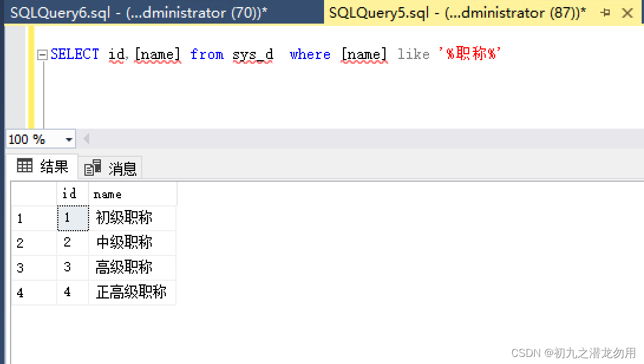Viewport: 644px width, 364px height.
Task: Open the 结果 results tab
Action: pyautogui.click(x=43, y=166)
